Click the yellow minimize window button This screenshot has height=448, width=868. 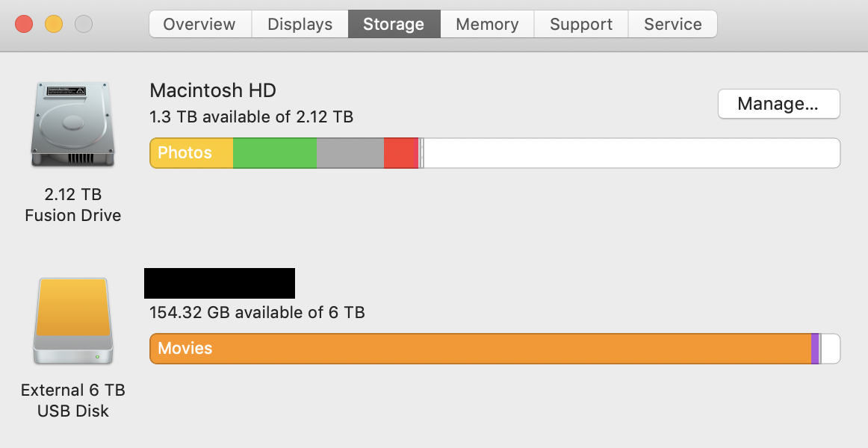point(54,24)
